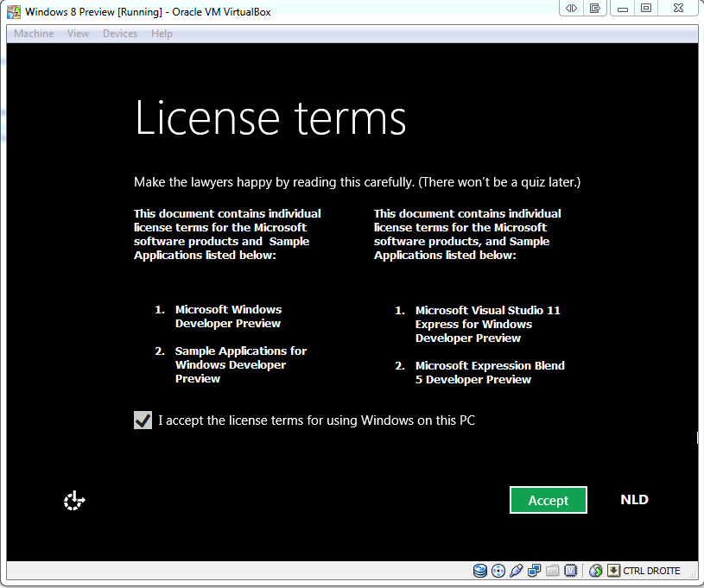Click the CTRL DROITE host key label
This screenshot has height=588, width=704.
coord(651,571)
